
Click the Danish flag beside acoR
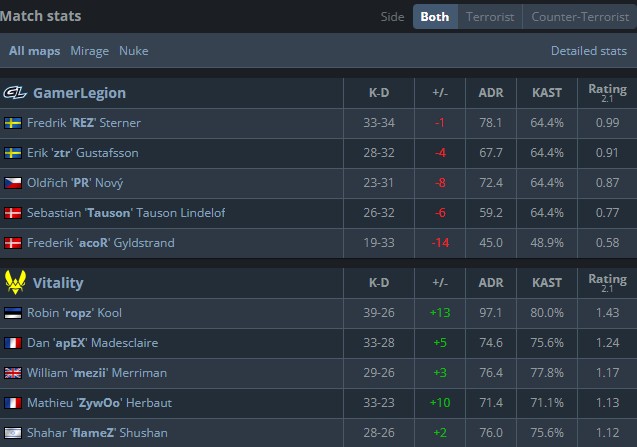pos(13,243)
